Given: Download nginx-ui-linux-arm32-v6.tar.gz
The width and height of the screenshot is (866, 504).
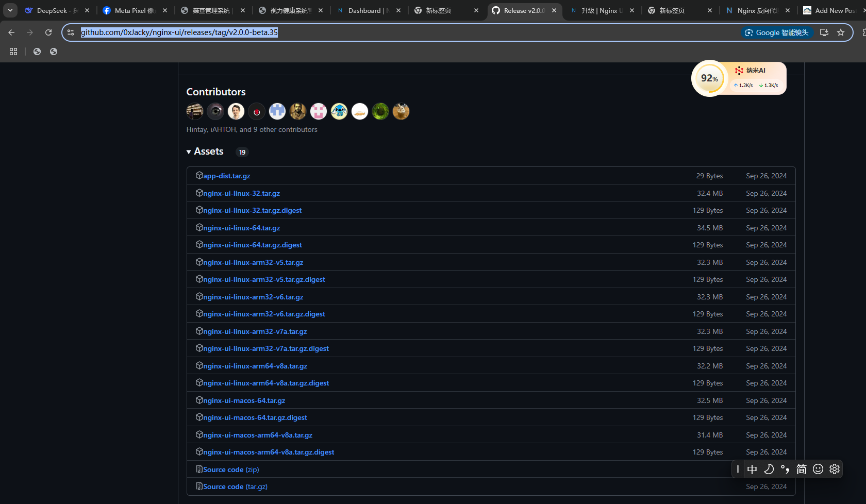Looking at the screenshot, I should pyautogui.click(x=253, y=297).
